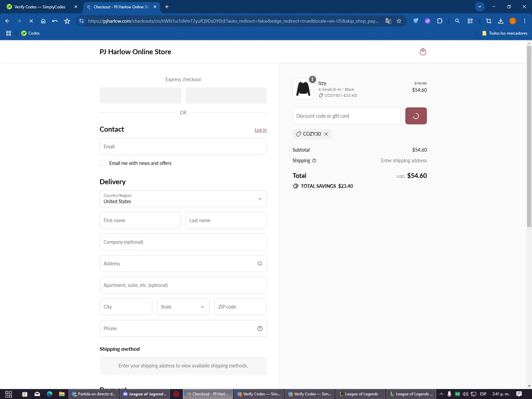Open the Windows Task View button
Viewport: 532px width, 399px height.
(x=9, y=394)
